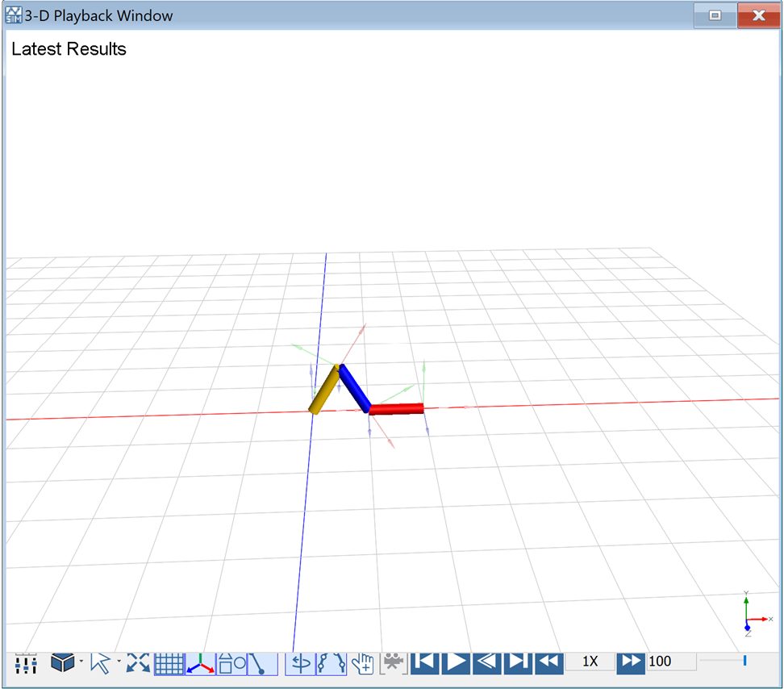Step one frame forward
This screenshot has height=689, width=784.
(518, 663)
